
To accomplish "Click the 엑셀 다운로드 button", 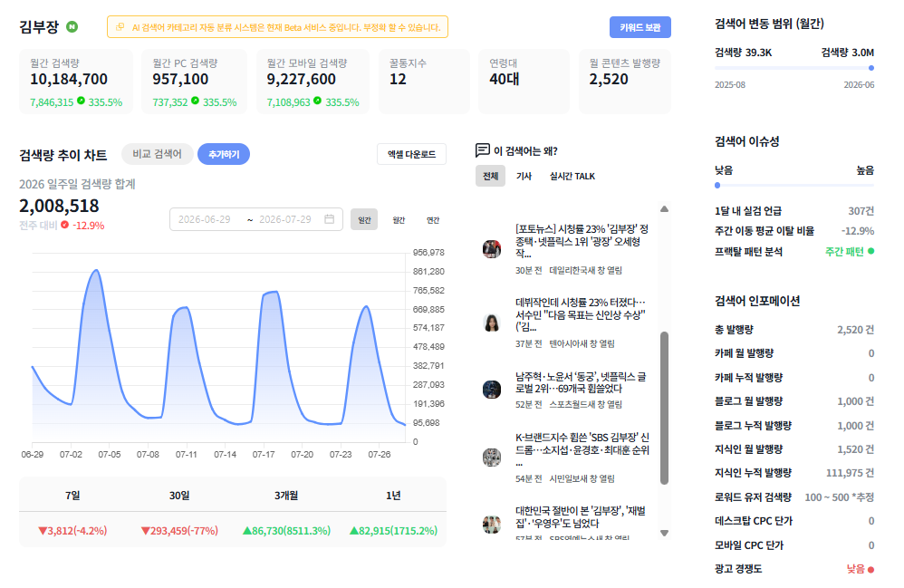I will click(411, 154).
